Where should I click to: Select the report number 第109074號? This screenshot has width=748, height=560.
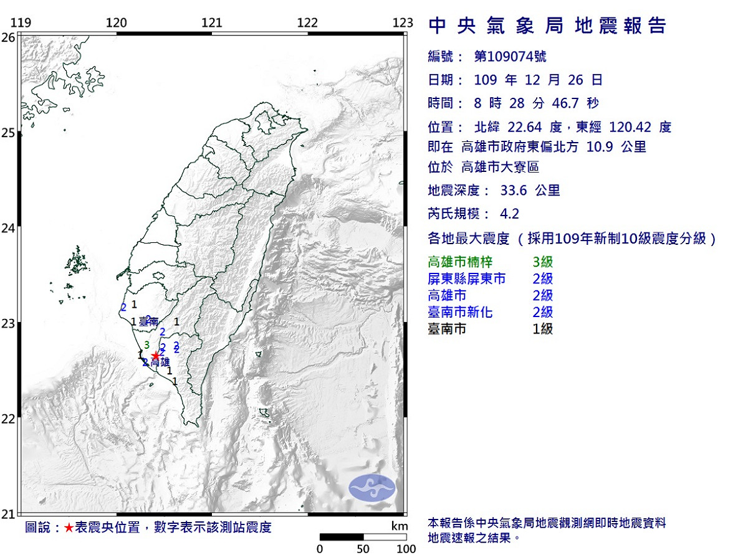point(511,57)
